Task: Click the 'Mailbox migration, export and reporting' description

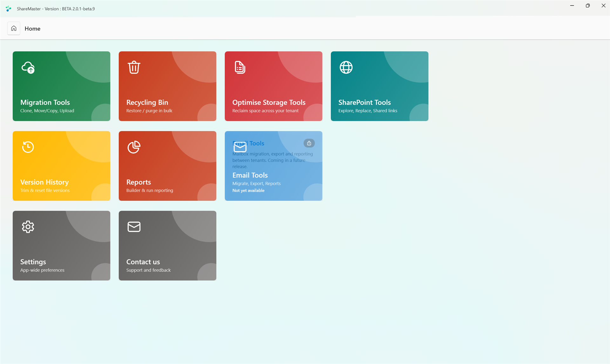Action: 273,160
